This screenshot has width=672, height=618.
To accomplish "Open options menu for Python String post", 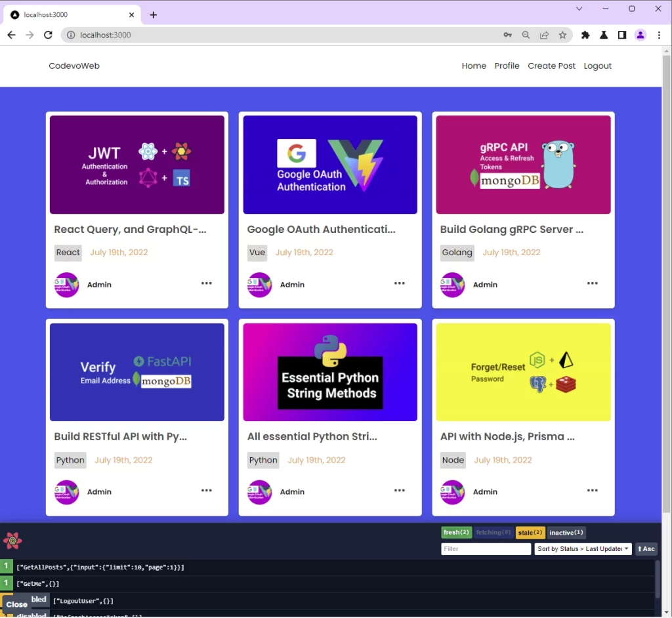I will (400, 490).
